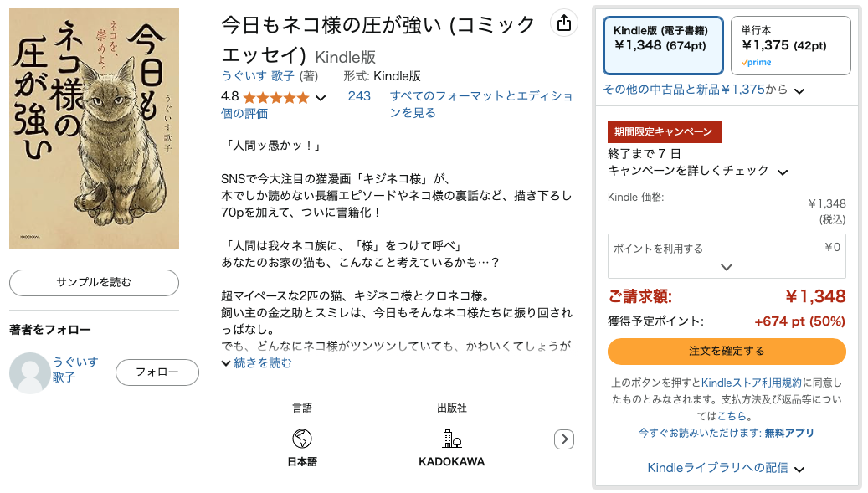Expand その他の中古品と新品 offers
This screenshot has width=868, height=493.
704,90
